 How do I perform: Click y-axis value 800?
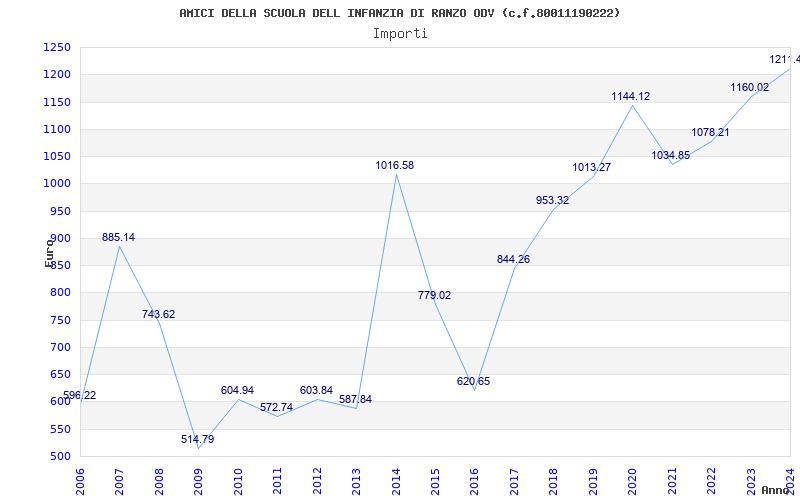tap(60, 292)
